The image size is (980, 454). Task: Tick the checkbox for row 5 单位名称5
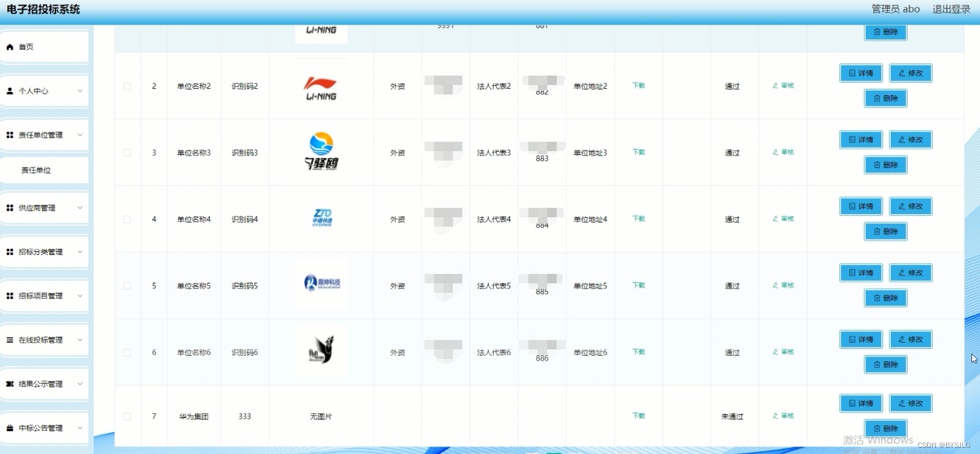127,286
